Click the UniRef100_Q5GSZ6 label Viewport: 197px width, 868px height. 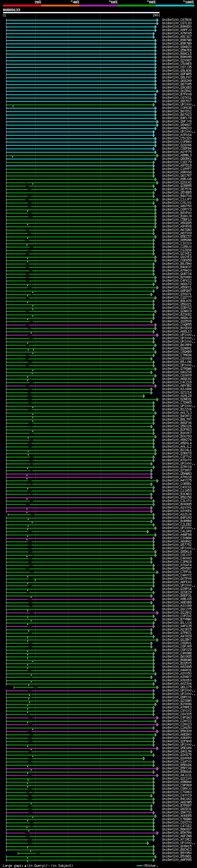(176, 426)
